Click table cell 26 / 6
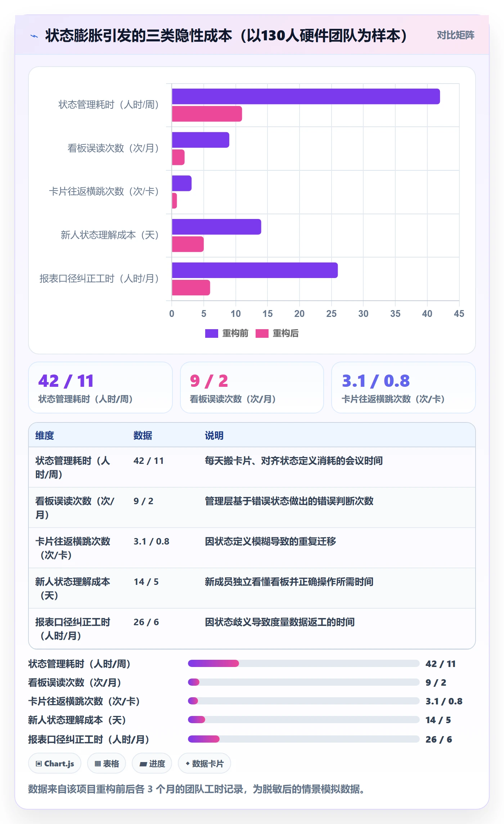Screen dimensions: 504x824 [146, 622]
